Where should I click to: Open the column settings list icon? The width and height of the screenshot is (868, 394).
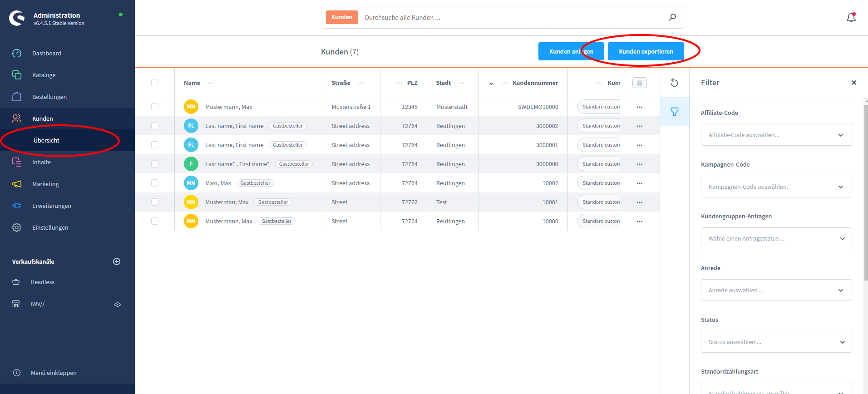click(639, 83)
